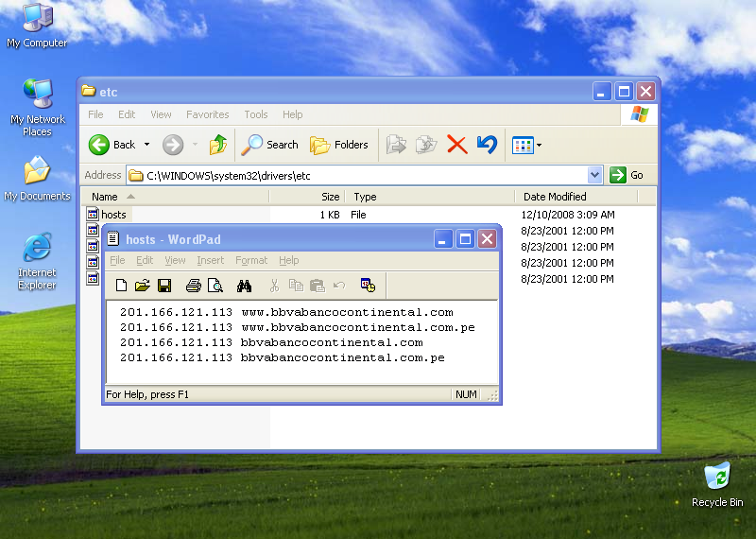Viewport: 756px width, 539px height.
Task: Click the Forward arrow in Explorer toolbar
Action: coord(173,145)
